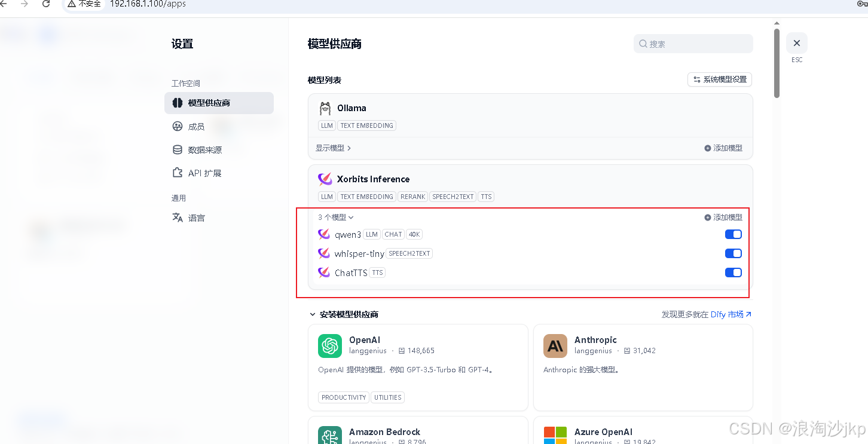Click the RERANK tag on Xorbits
Screen dimensions: 868x444
[x=412, y=197]
